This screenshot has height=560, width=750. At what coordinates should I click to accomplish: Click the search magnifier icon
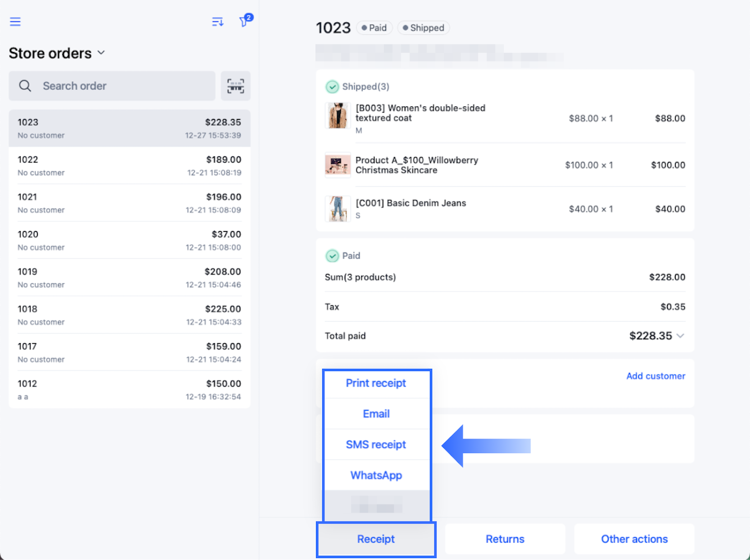tap(25, 86)
